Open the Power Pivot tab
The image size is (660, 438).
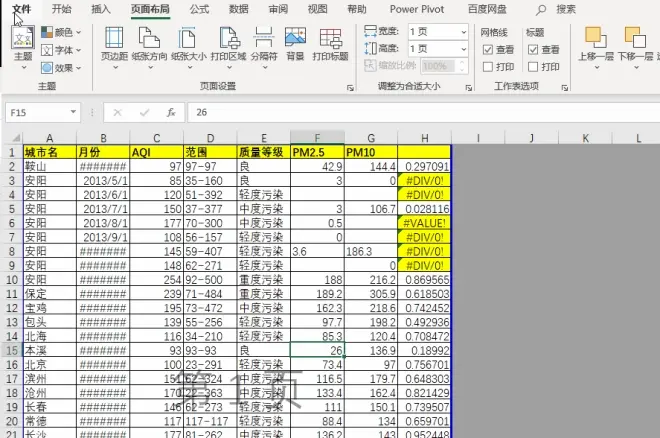click(x=417, y=9)
